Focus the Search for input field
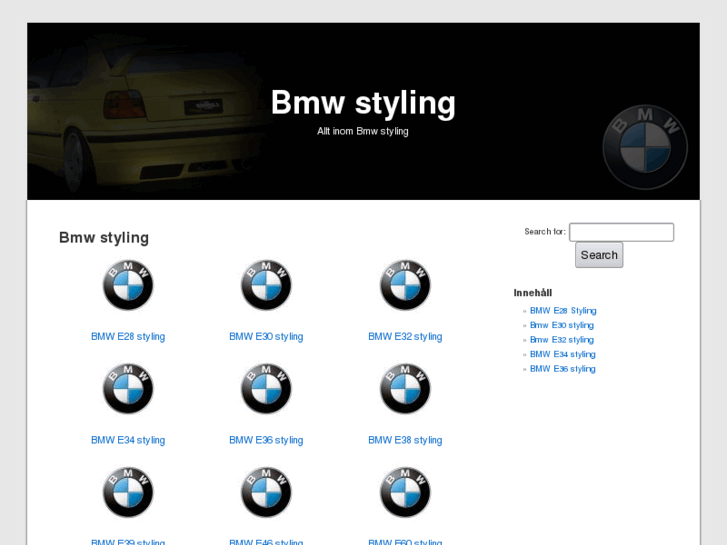This screenshot has width=727, height=545. pyautogui.click(x=621, y=232)
